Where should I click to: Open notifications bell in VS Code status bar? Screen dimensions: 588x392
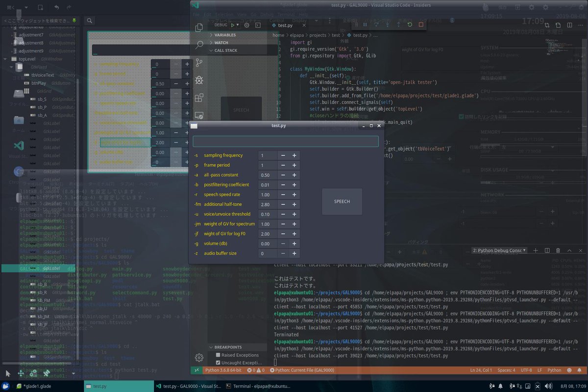click(x=580, y=370)
